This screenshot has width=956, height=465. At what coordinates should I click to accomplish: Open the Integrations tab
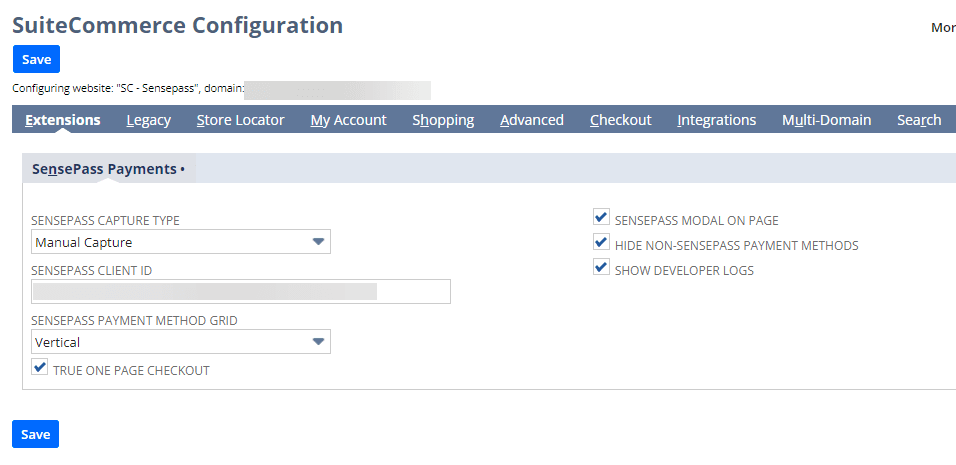pyautogui.click(x=716, y=120)
